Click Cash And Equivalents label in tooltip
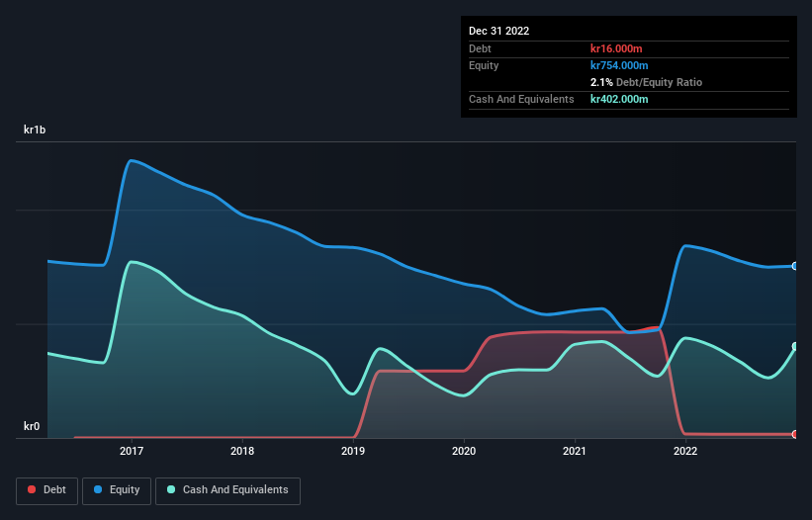 click(x=521, y=99)
